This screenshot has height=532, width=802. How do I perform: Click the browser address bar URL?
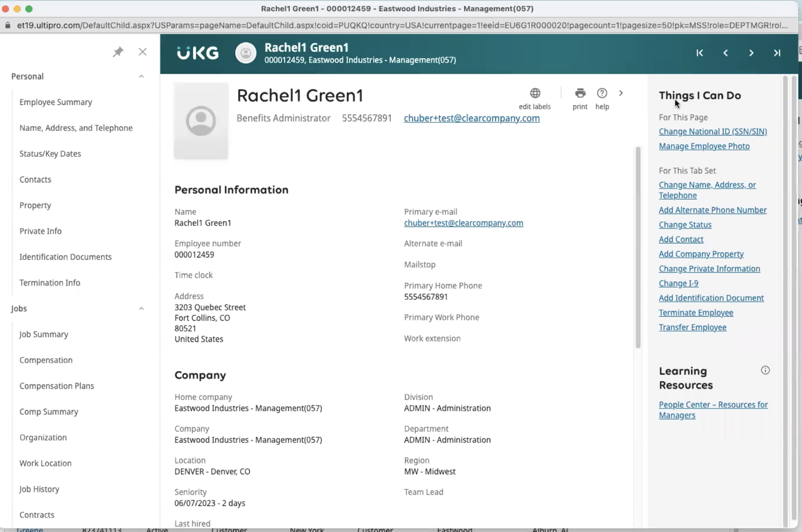[402, 25]
